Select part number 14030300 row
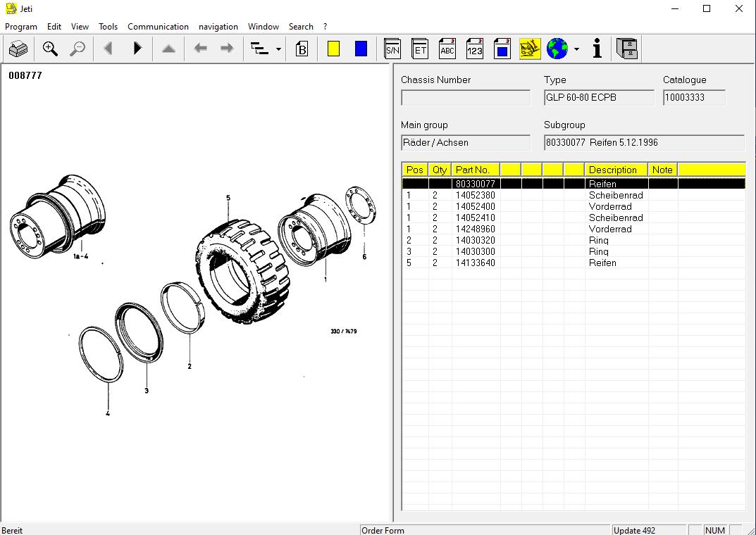Image resolution: width=756 pixels, height=535 pixels. (574, 251)
